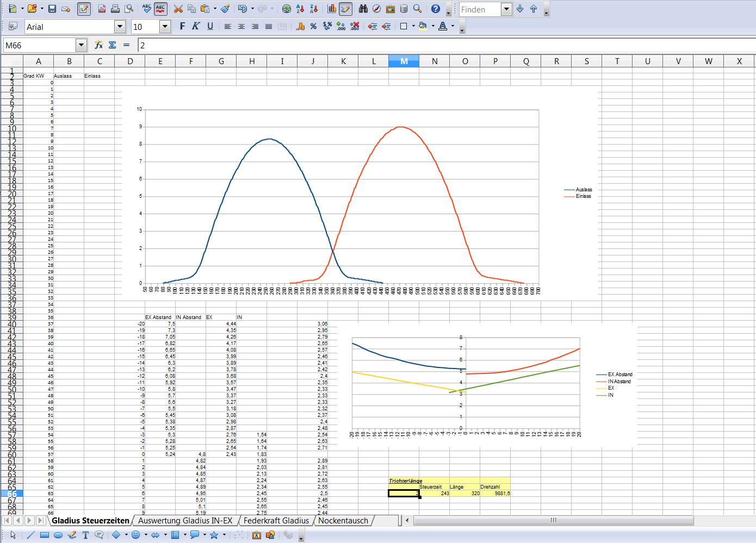Viewport: 756px width, 543px height.
Task: Click find next down arrow button
Action: (520, 9)
